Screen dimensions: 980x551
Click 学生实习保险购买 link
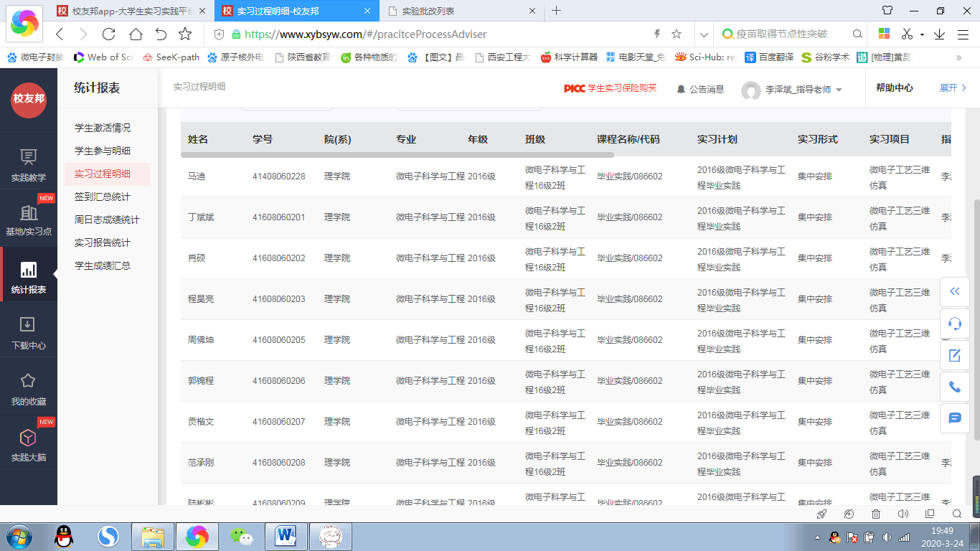[x=621, y=88]
